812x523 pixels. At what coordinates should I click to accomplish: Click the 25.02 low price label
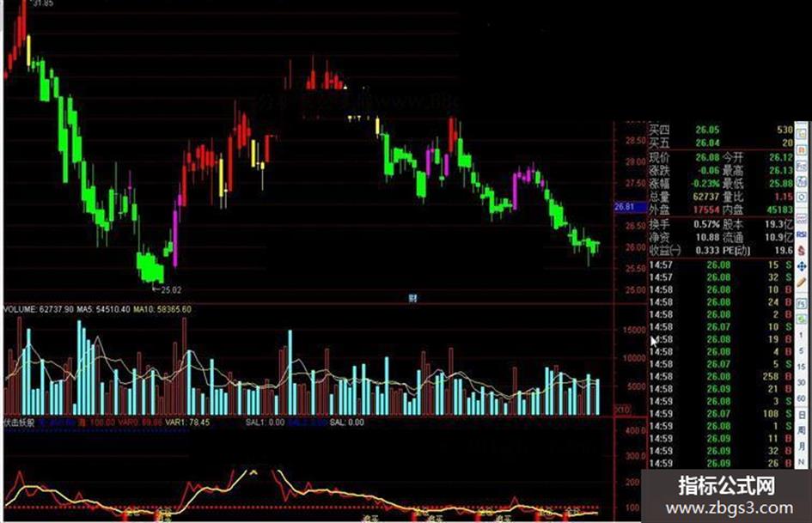coord(171,290)
